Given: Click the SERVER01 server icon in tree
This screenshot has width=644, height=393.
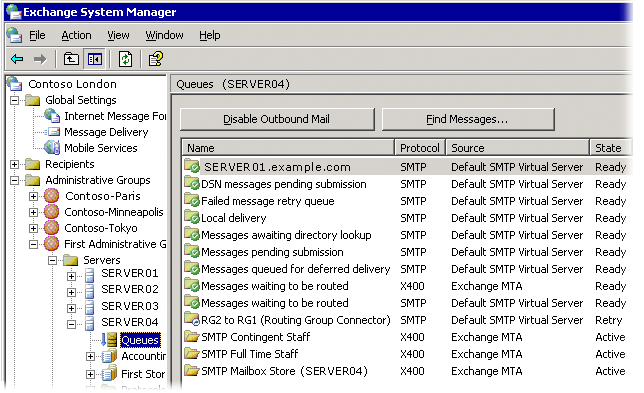Looking at the screenshot, I should click(90, 275).
